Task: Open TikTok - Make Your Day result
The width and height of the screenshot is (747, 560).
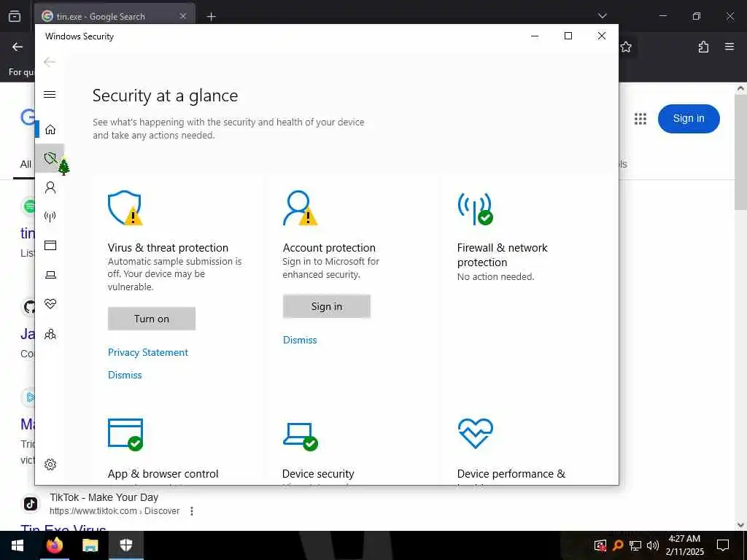Action: tap(104, 497)
